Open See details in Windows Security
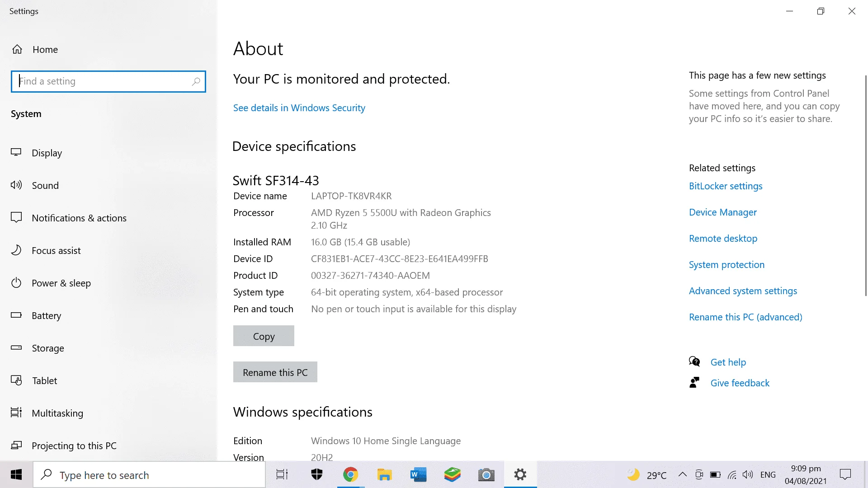The height and width of the screenshot is (488, 868). coord(299,108)
